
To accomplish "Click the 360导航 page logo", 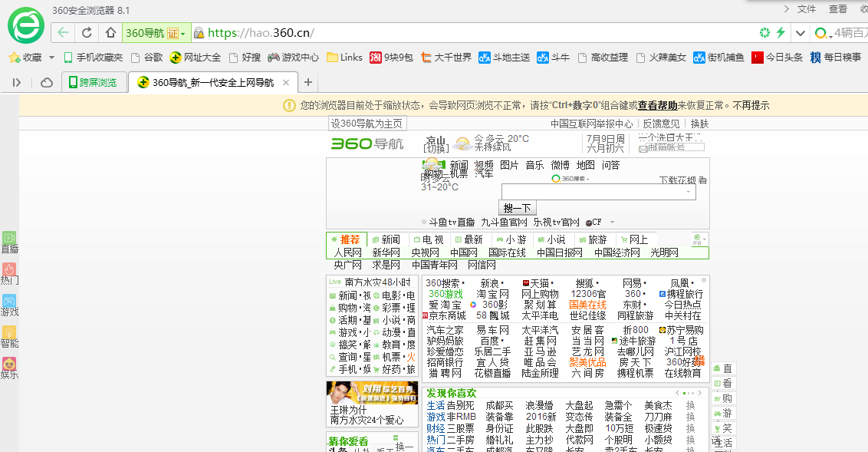I will (x=367, y=144).
